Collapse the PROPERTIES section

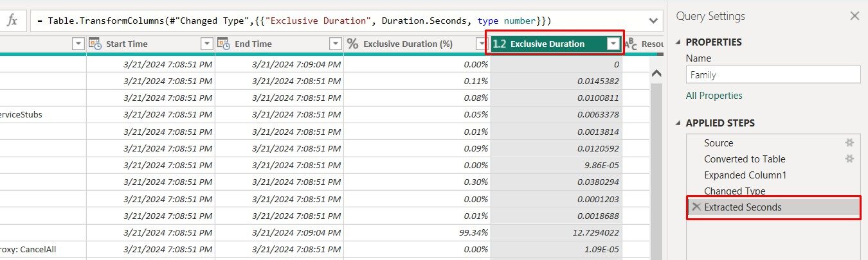coord(679,42)
